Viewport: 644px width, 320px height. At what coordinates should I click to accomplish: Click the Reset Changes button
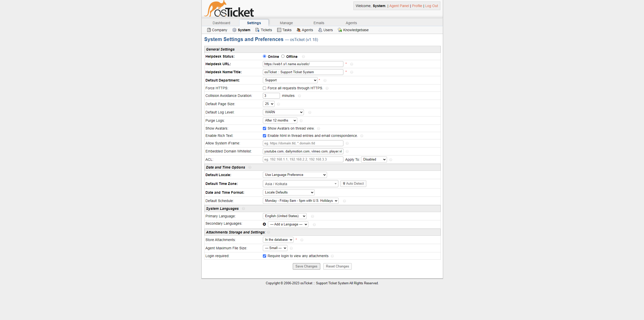point(337,266)
